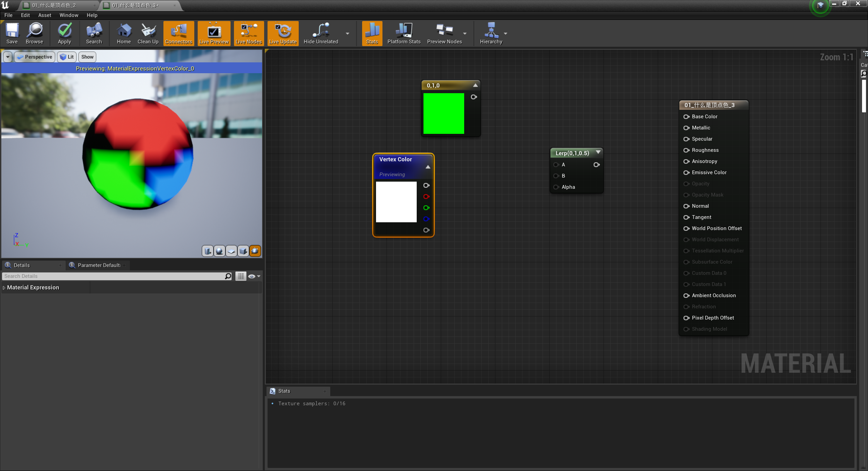Viewport: 868px width, 471px height.
Task: Enable Live Preview
Action: (214, 33)
